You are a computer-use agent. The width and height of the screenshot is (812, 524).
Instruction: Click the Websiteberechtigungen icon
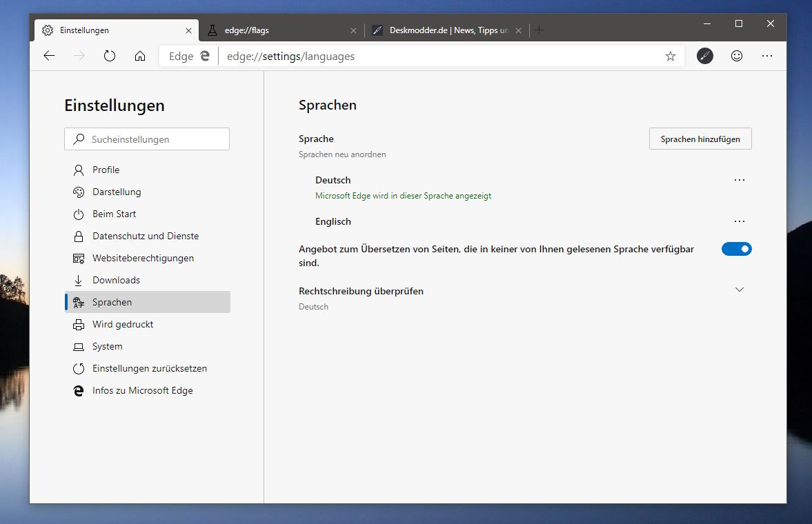tap(79, 259)
